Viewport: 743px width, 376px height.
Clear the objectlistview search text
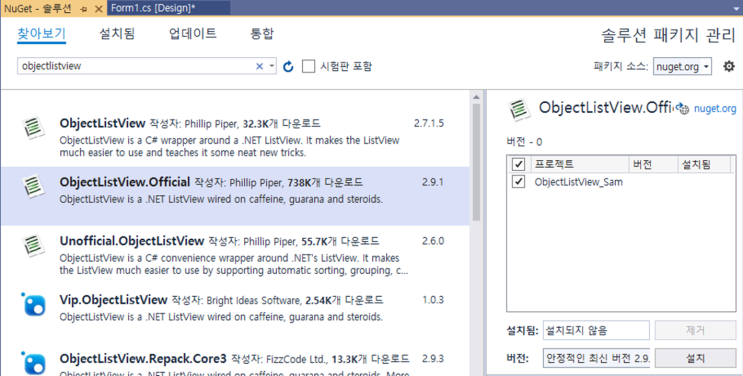tap(259, 66)
